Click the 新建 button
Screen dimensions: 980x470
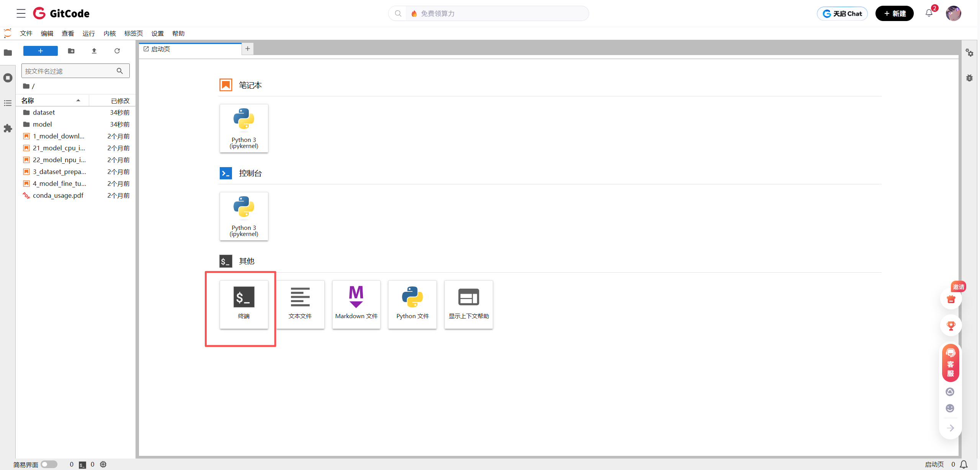pyautogui.click(x=894, y=13)
